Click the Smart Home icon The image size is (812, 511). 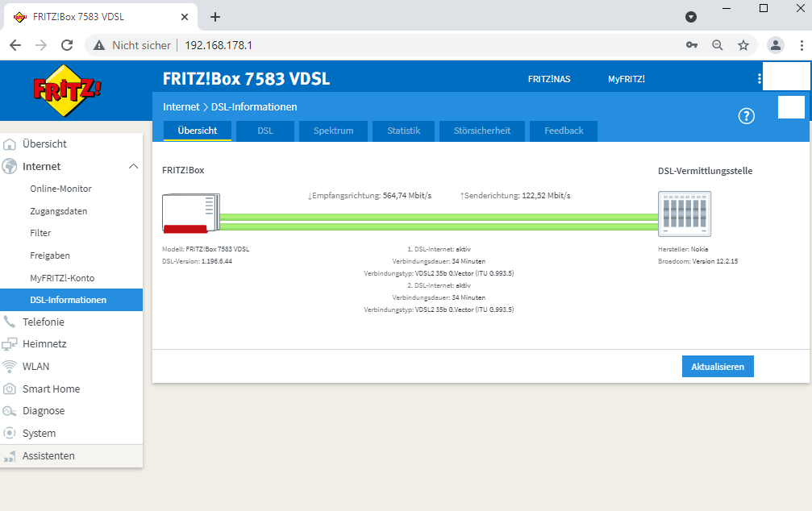pos(10,388)
